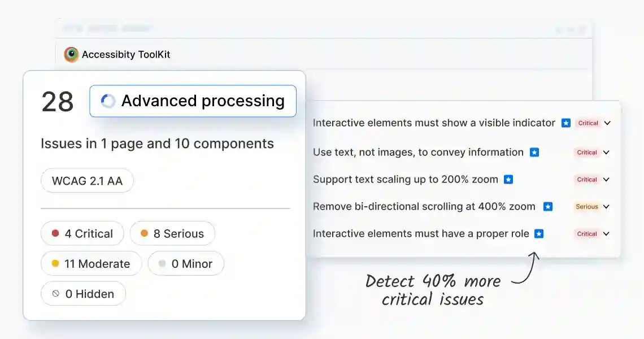Image resolution: width=644 pixels, height=339 pixels.
Task: Expand the Serious bi-directional scrolling issue chevron
Action: click(x=606, y=207)
